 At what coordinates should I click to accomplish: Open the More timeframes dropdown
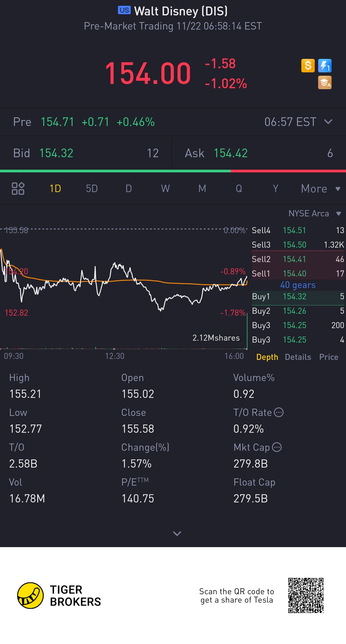pyautogui.click(x=321, y=188)
